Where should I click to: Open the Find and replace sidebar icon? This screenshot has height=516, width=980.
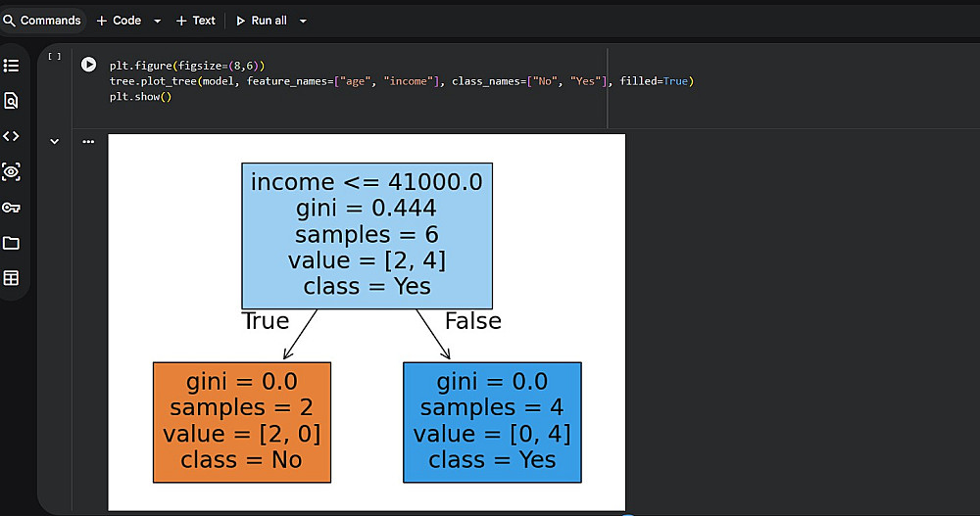point(12,101)
